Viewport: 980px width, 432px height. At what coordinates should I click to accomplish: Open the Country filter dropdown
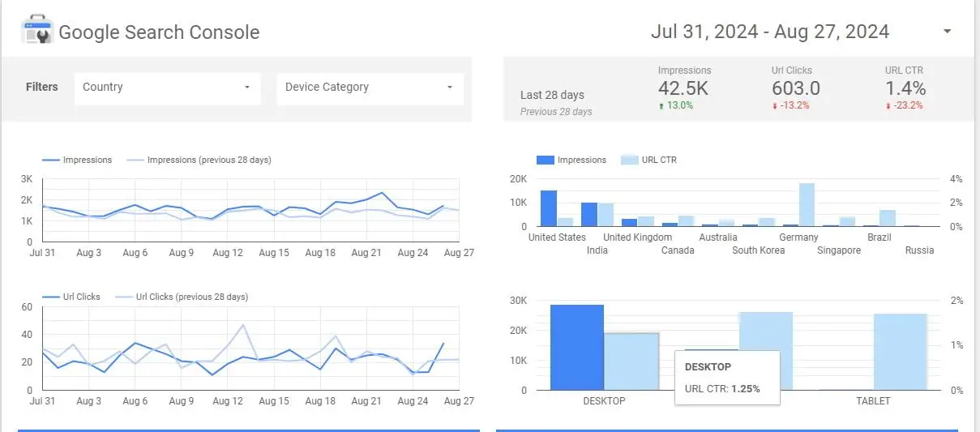pos(168,88)
